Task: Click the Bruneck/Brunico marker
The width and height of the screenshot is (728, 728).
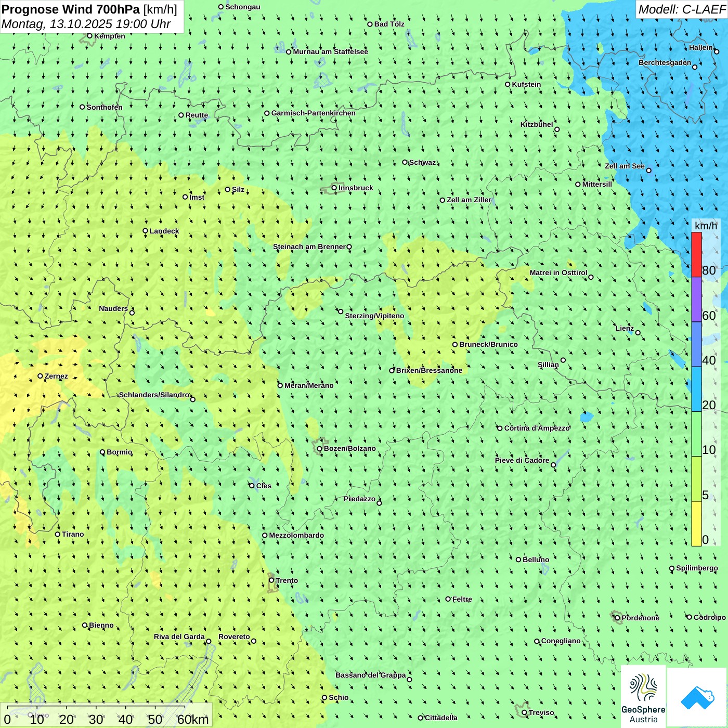Action: (x=455, y=344)
